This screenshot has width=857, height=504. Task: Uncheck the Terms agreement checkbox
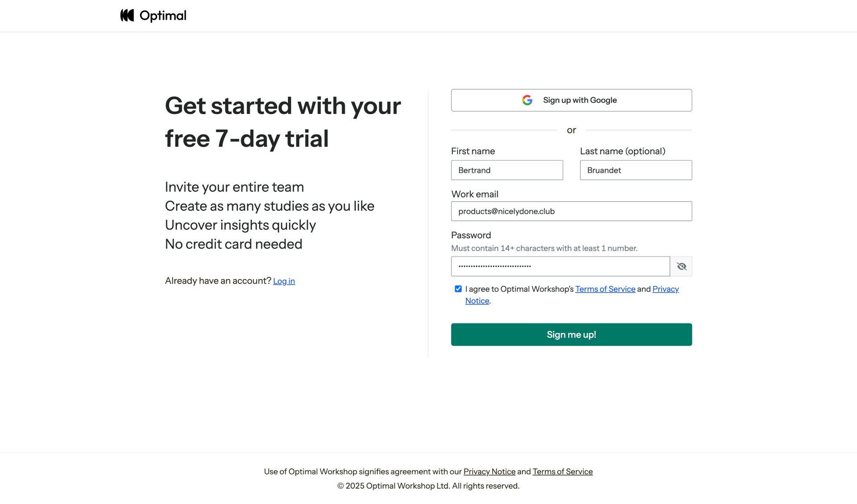(458, 289)
